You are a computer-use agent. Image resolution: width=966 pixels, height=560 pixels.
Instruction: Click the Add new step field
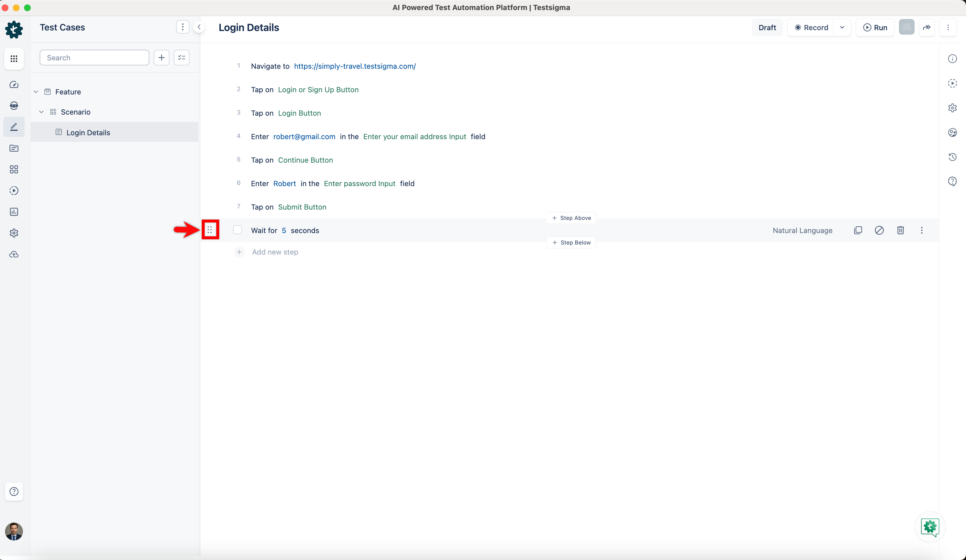click(275, 252)
